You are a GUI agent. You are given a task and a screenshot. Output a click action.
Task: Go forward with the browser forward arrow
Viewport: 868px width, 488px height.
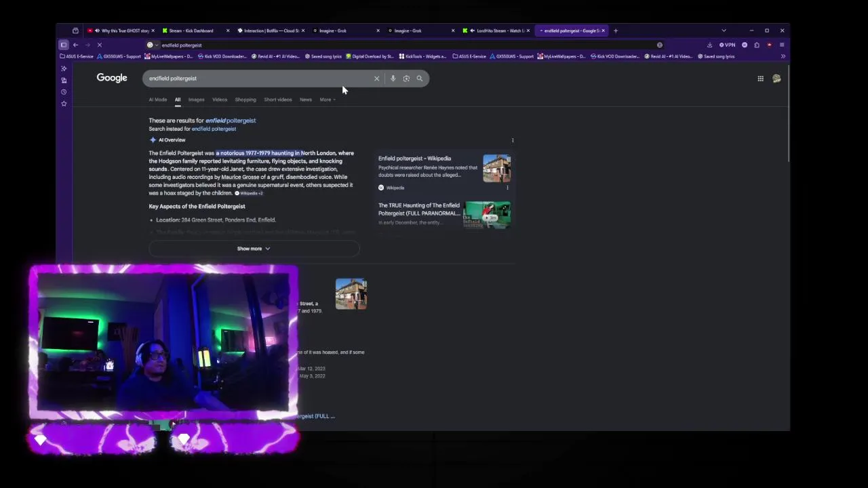coord(87,45)
